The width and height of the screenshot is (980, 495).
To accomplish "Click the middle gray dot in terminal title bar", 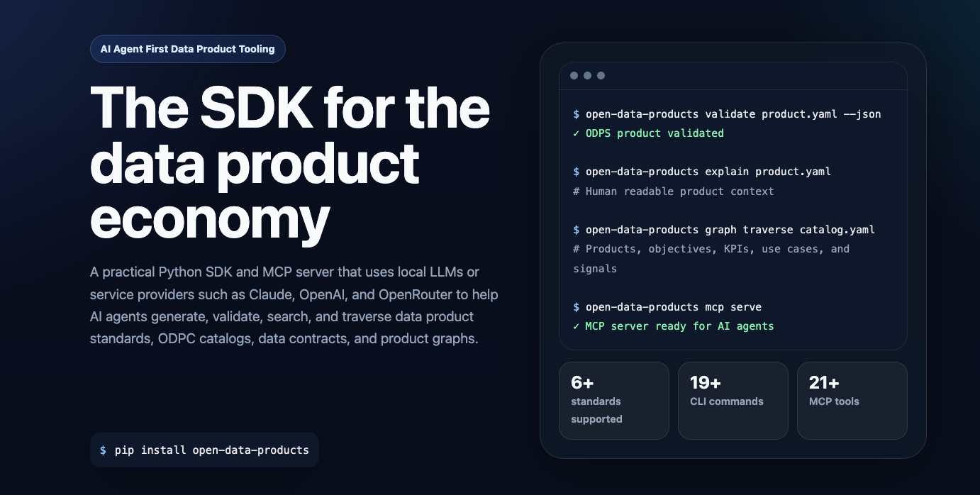I will coord(588,75).
